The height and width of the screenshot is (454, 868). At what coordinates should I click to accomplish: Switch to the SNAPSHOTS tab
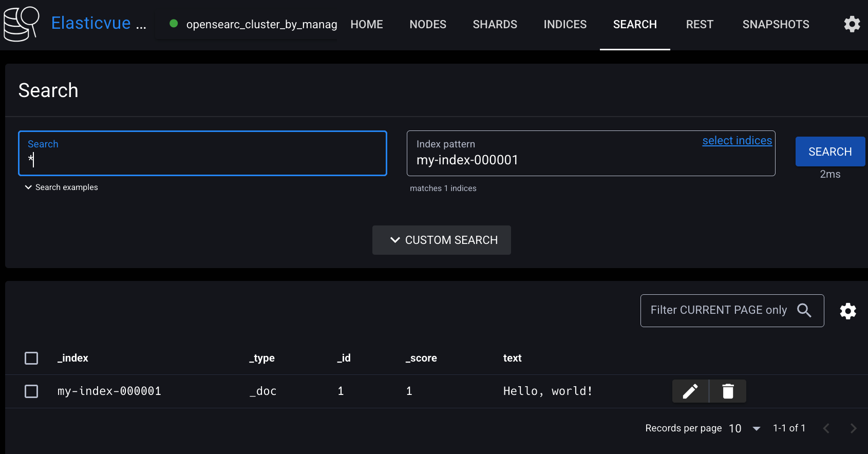(x=776, y=24)
